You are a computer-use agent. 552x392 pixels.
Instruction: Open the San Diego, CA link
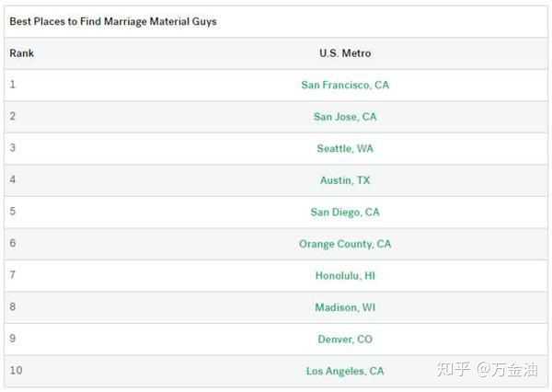[x=345, y=212]
